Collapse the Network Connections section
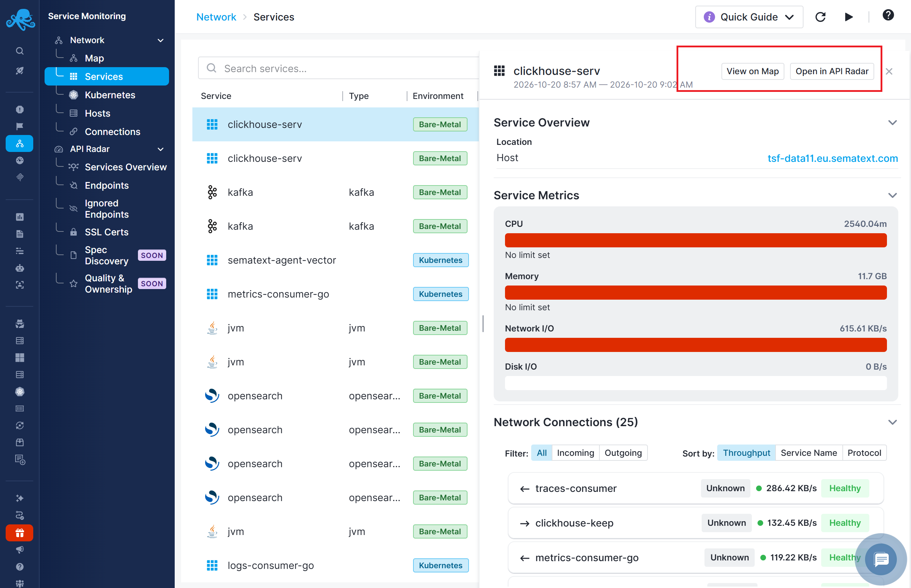The image size is (911, 588). [x=892, y=422]
